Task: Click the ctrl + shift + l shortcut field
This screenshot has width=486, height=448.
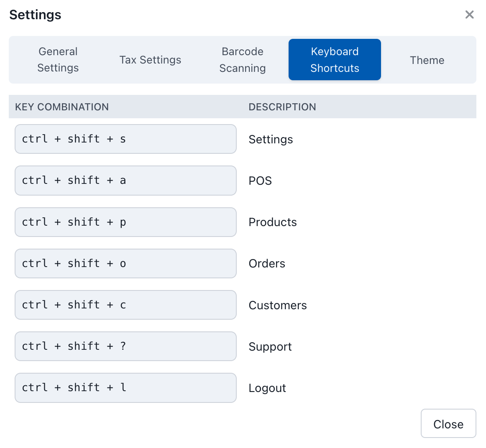Action: tap(125, 387)
